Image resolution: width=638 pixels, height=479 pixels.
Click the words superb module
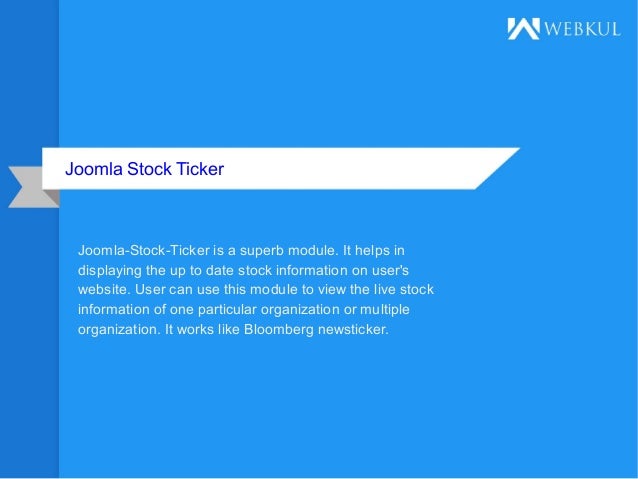[289, 250]
